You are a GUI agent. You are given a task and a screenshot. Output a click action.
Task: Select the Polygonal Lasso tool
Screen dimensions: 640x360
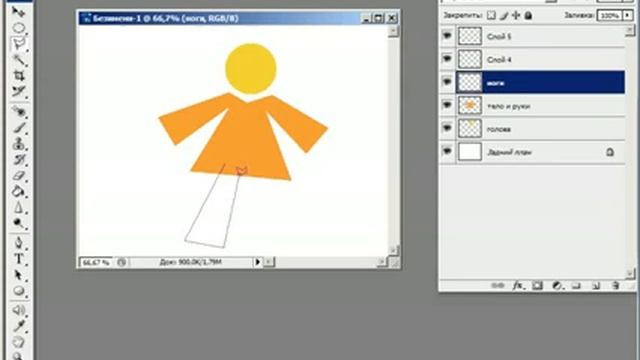(x=18, y=44)
